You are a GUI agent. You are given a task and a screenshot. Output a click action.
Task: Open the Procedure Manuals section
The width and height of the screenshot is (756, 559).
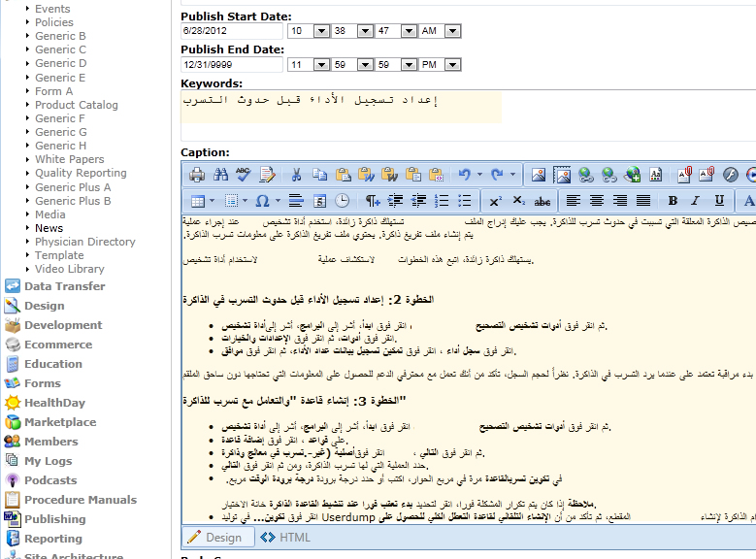[81, 500]
